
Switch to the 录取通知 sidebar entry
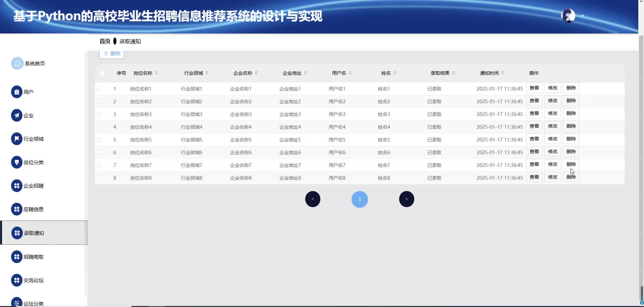point(34,233)
